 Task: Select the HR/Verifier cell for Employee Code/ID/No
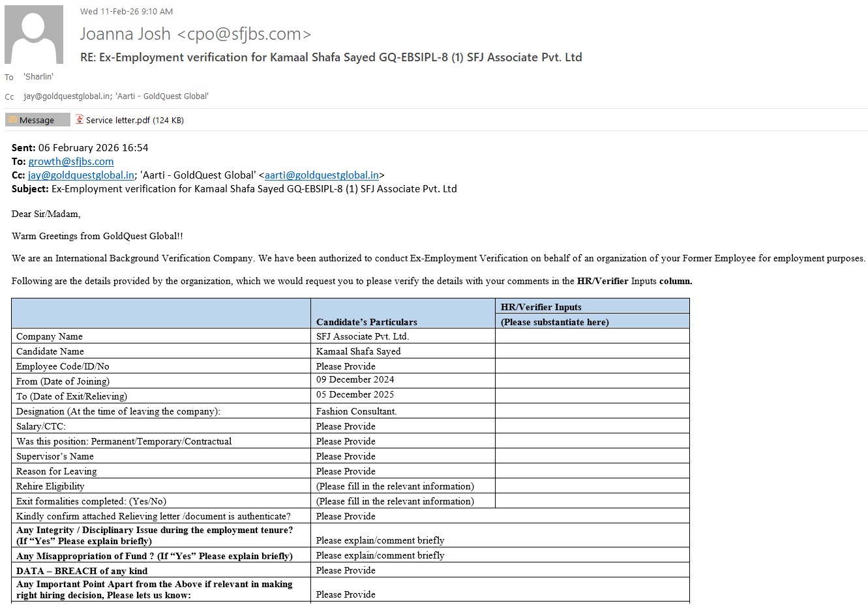click(x=591, y=366)
